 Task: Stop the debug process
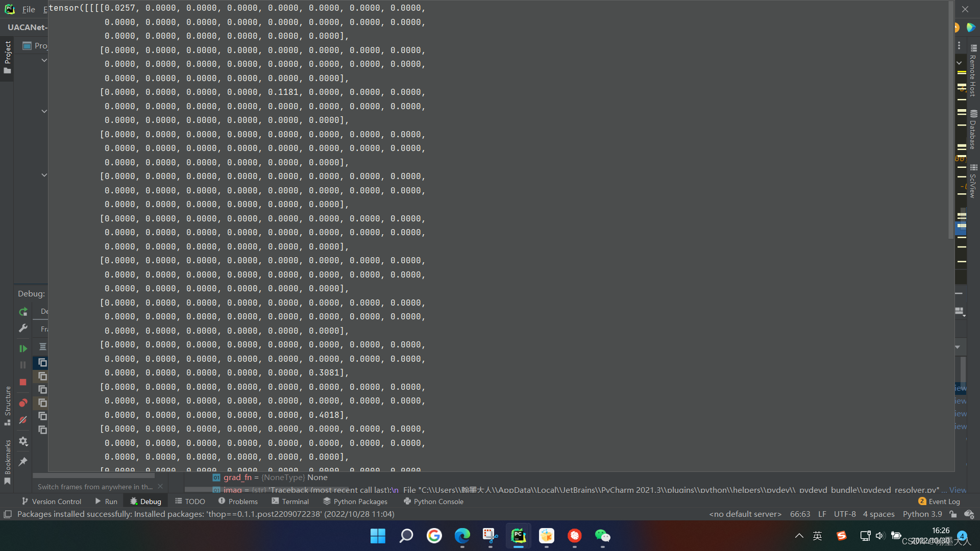(23, 382)
